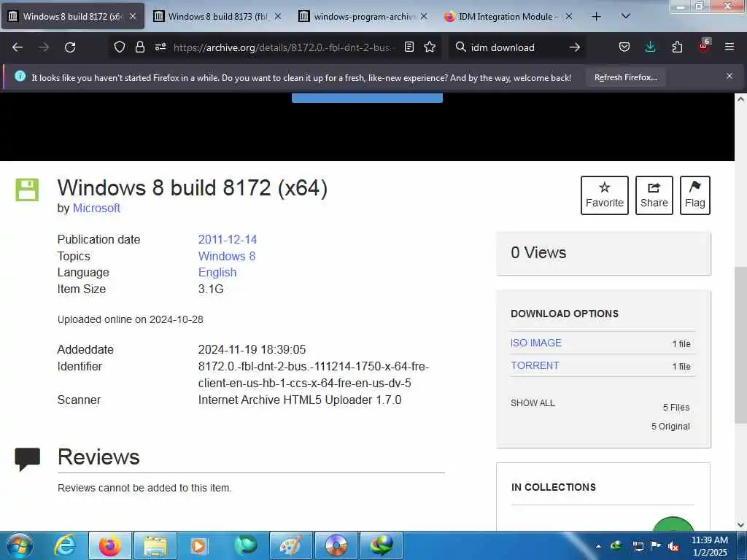Dismiss the Firefox refresh notification bar
Screen dimensions: 747x560
pos(729,76)
